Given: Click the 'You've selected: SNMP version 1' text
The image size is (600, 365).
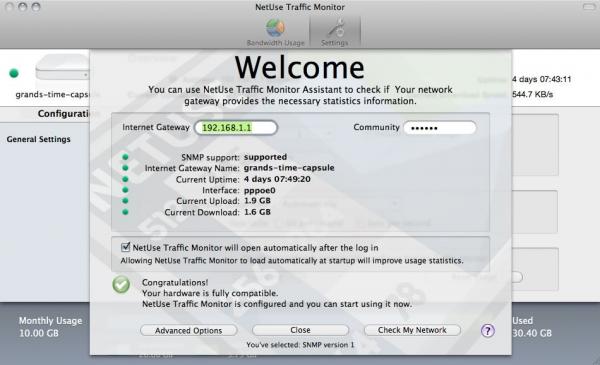Looking at the screenshot, I should coord(300,345).
